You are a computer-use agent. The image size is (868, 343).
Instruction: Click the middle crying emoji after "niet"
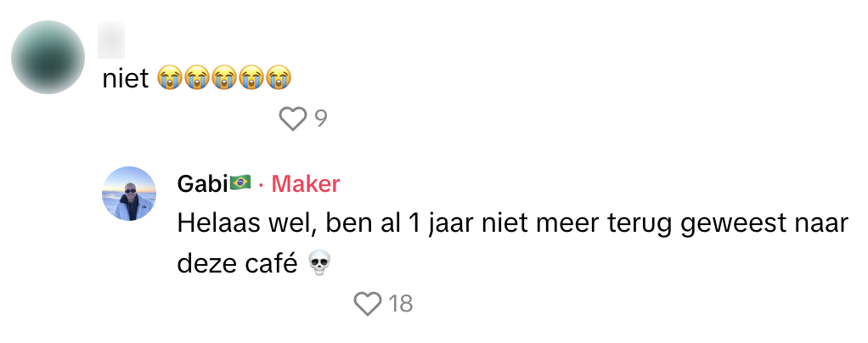tap(224, 78)
